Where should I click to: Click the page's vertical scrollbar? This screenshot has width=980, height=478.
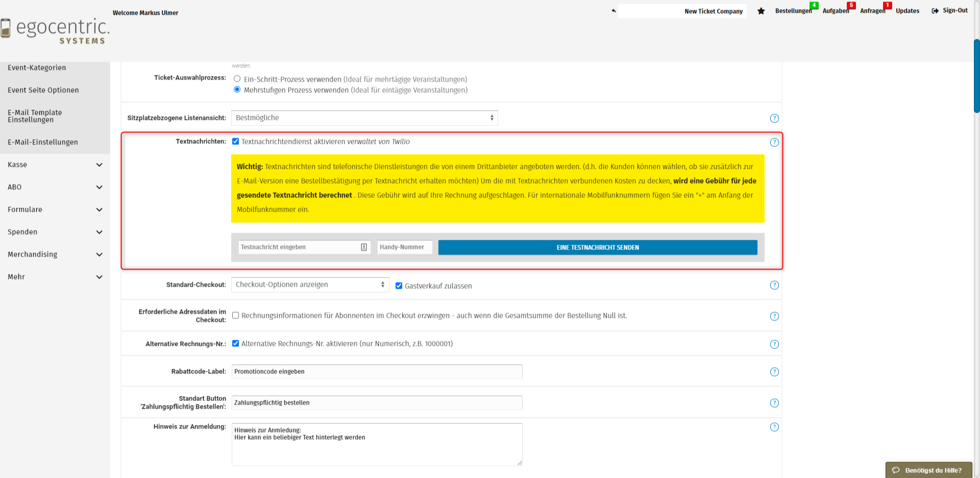976,77
